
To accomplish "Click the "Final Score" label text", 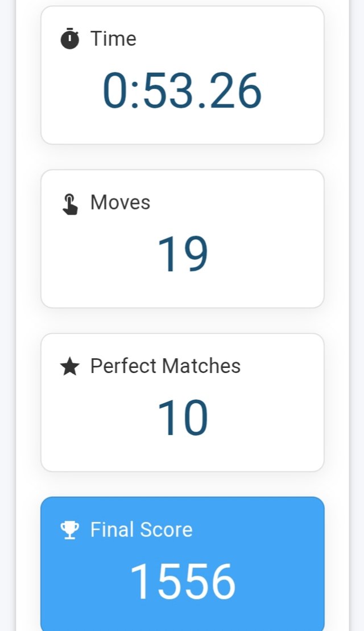I will [x=141, y=530].
